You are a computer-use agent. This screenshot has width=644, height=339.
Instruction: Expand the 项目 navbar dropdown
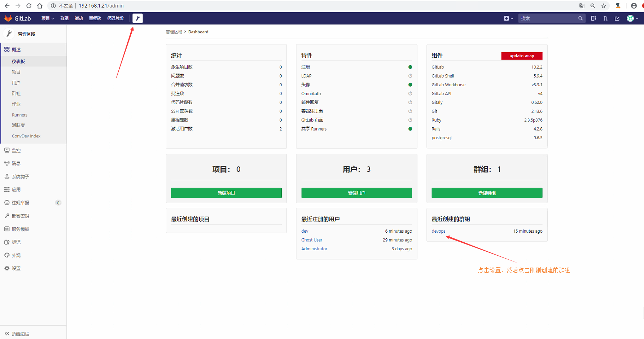click(x=48, y=18)
